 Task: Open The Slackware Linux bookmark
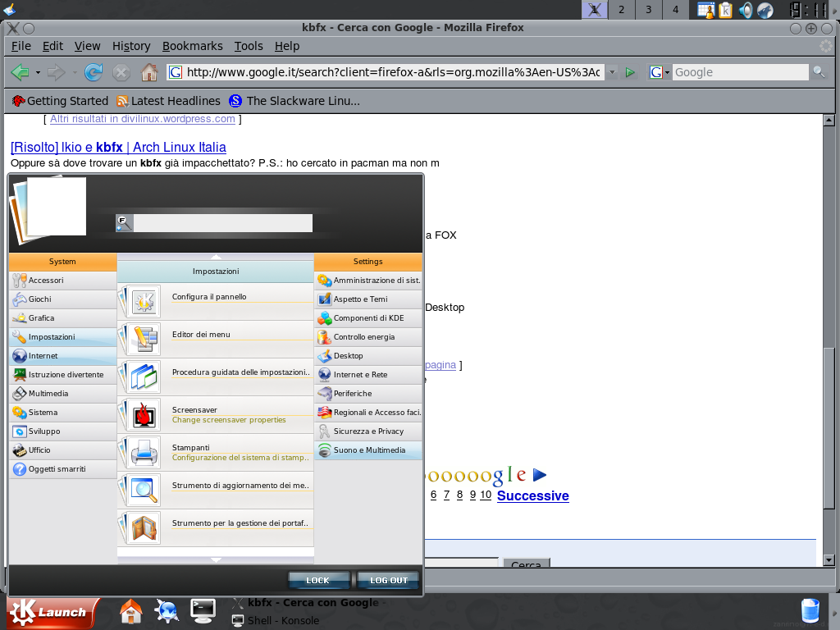[294, 101]
